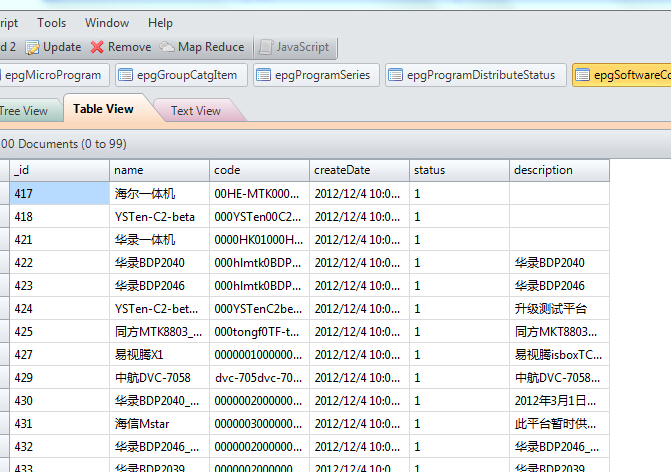The width and height of the screenshot is (671, 472).
Task: Open the Help menu
Action: coord(160,23)
